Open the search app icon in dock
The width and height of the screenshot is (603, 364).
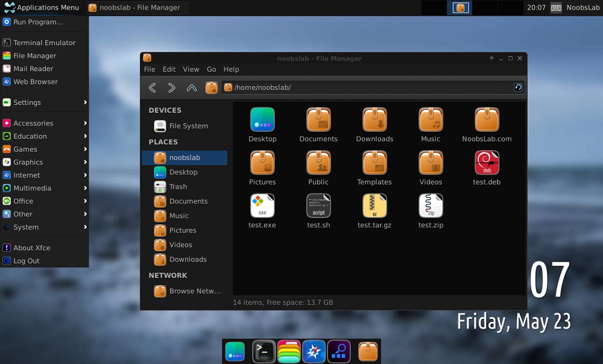(339, 351)
